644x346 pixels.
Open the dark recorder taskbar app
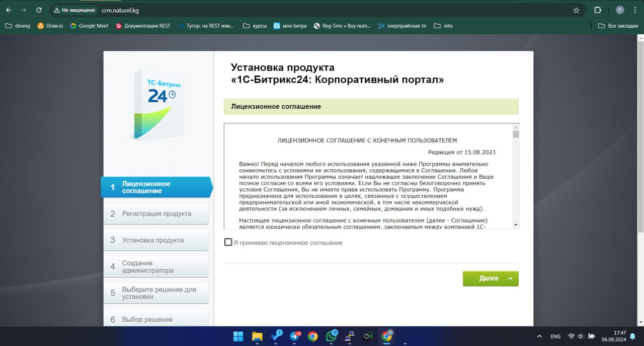pyautogui.click(x=368, y=336)
